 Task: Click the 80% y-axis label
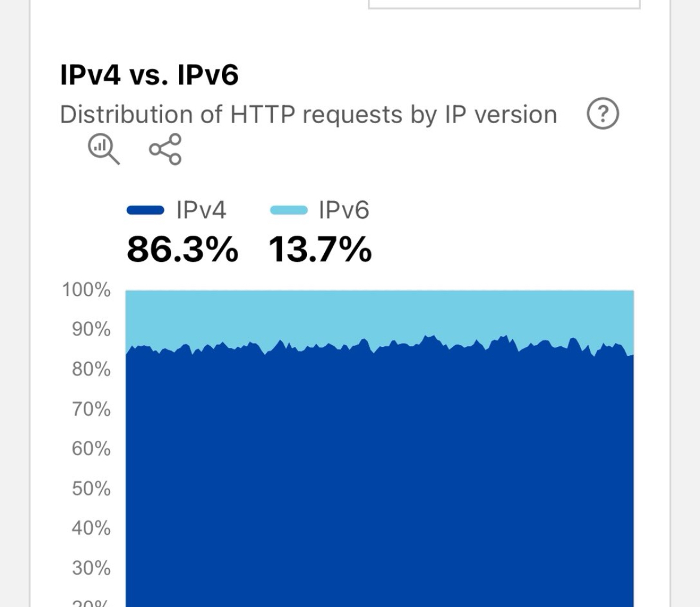tap(91, 370)
